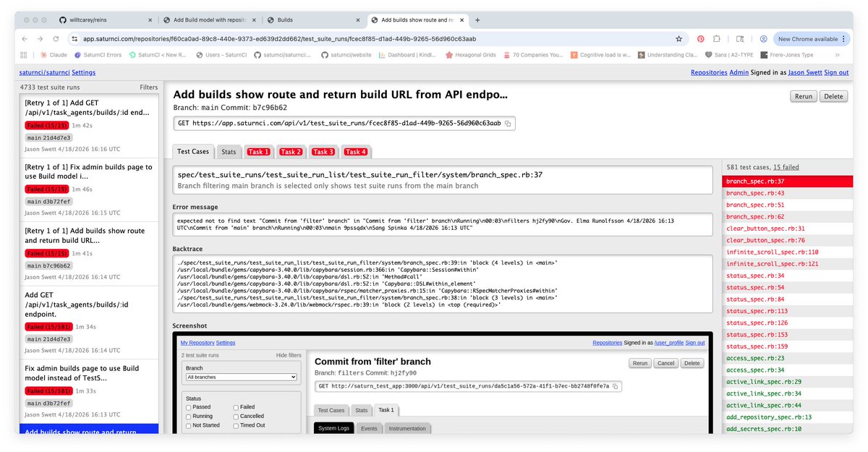
Task: Select failed test case infinite_scroll_spec.rb:110
Action: click(x=787, y=252)
